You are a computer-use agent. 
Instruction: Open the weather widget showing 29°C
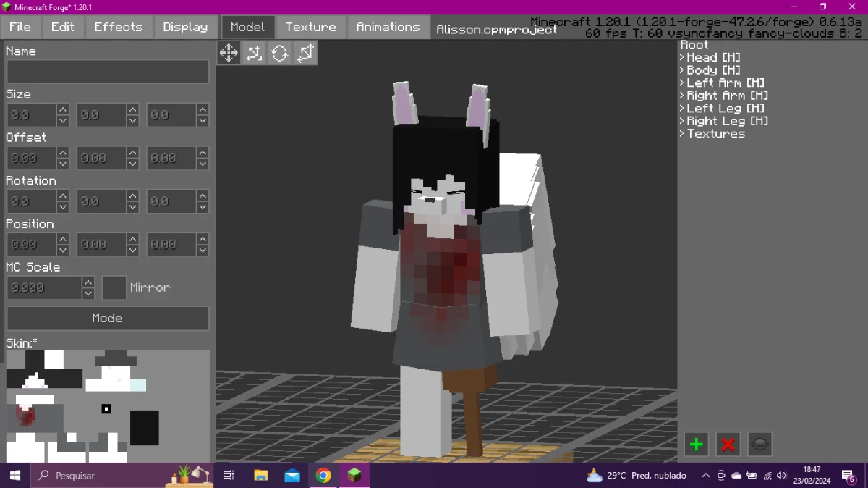click(637, 476)
